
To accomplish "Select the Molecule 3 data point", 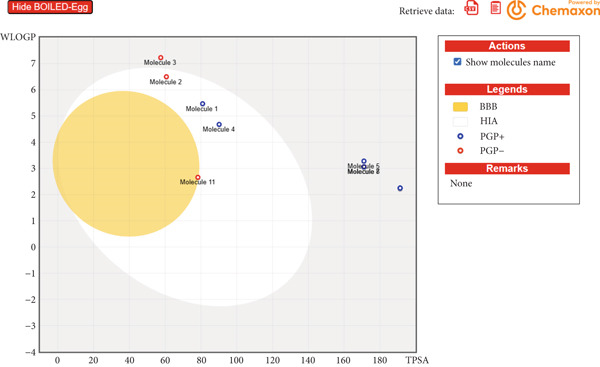I will [161, 58].
